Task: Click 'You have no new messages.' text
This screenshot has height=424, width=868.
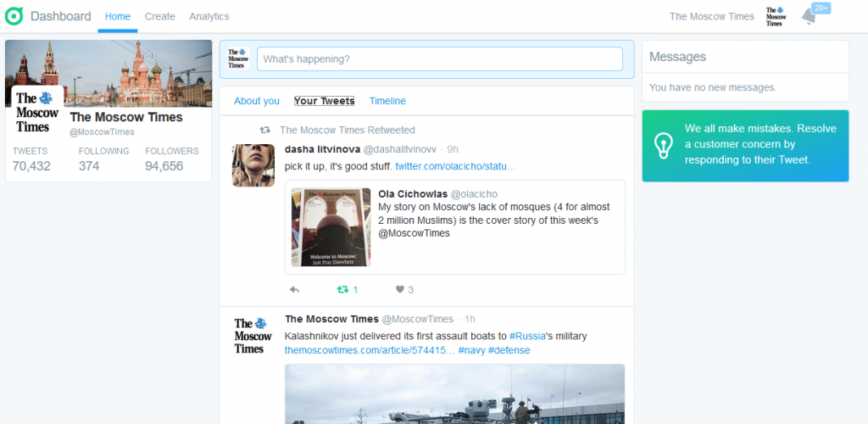Action: pos(713,87)
